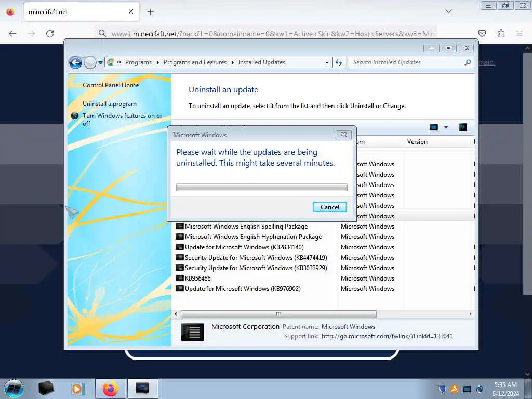Screen dimensions: 532x399
Task: Click the icon next to KB958488
Action: (179, 278)
